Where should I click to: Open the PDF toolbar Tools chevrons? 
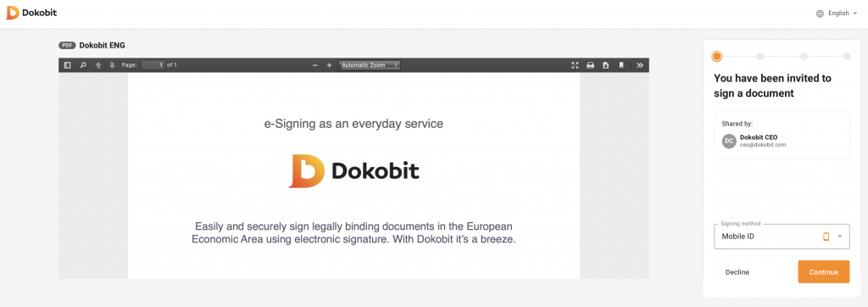click(640, 65)
